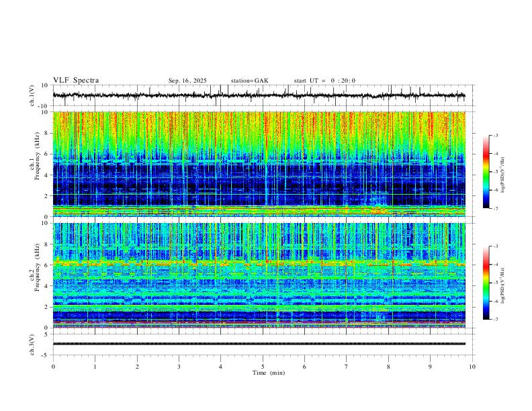Click the "6" kHz tick on ch.2 frequency axis

click(x=46, y=265)
